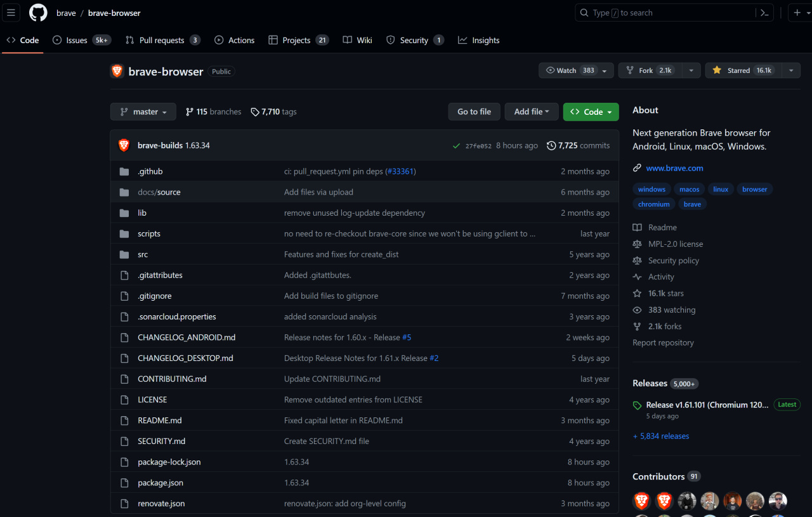Click the link icon beside www.brave.com
Image resolution: width=812 pixels, height=517 pixels.
637,168
